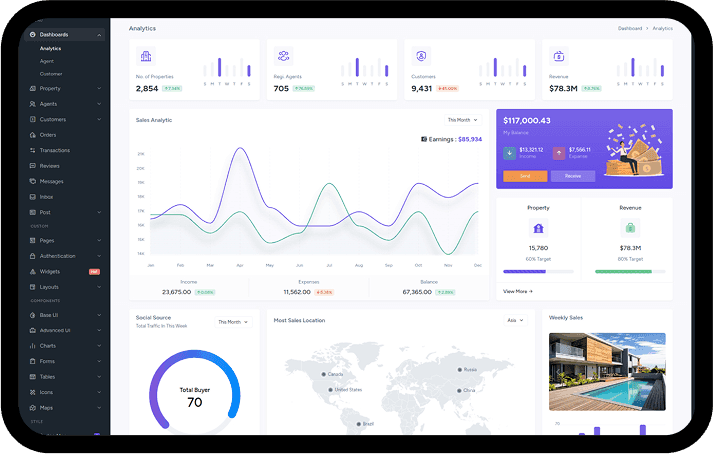Click the Advanced UI sidebar icon
Screen dimensions: 713x454
pos(33,330)
